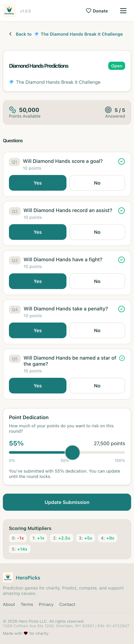Image resolution: width=134 pixels, height=644 pixels.
Task: Click the points coins icon
Action: tap(12, 109)
